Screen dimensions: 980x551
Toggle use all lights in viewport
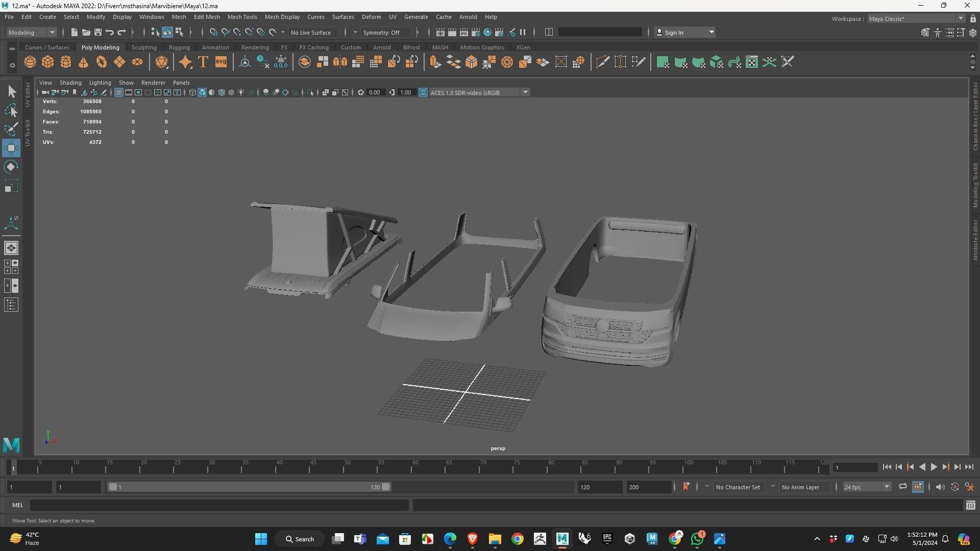(x=241, y=92)
